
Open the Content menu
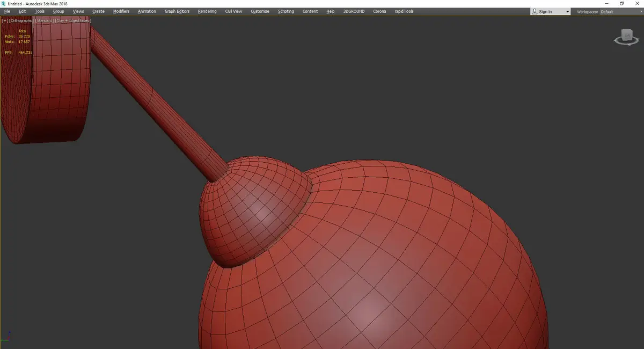point(310,11)
